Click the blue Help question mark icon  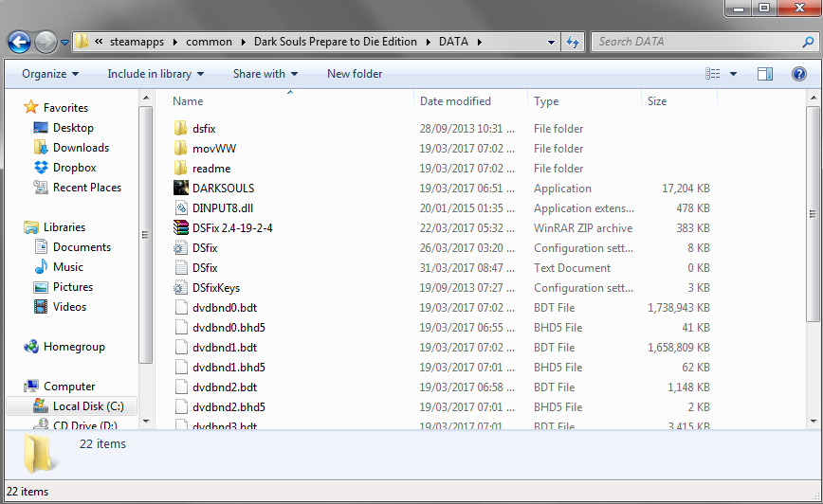[x=799, y=74]
